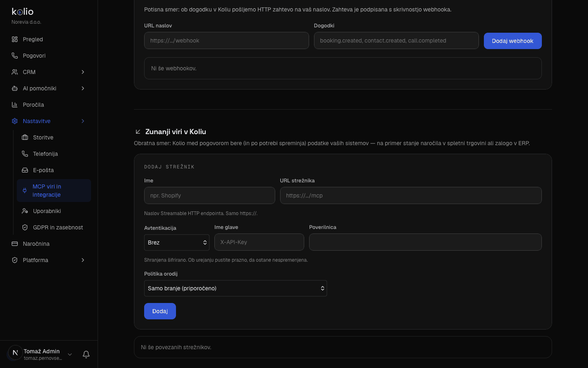Open the Politika orodij dropdown
This screenshot has height=368, width=588.
pos(236,288)
